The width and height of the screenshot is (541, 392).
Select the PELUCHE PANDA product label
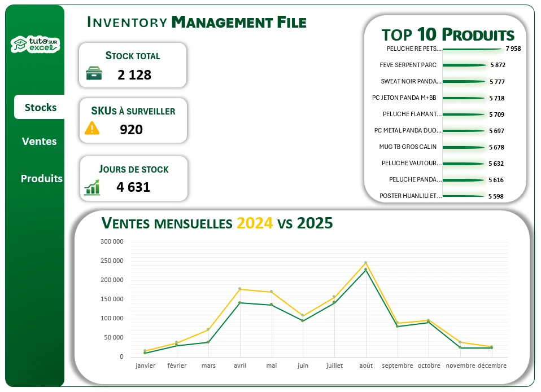(416, 179)
